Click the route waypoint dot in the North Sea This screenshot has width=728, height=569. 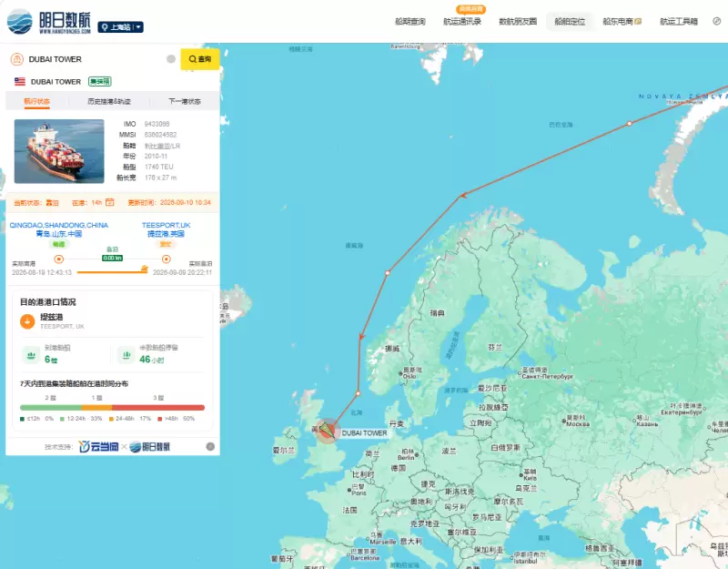coord(358,394)
